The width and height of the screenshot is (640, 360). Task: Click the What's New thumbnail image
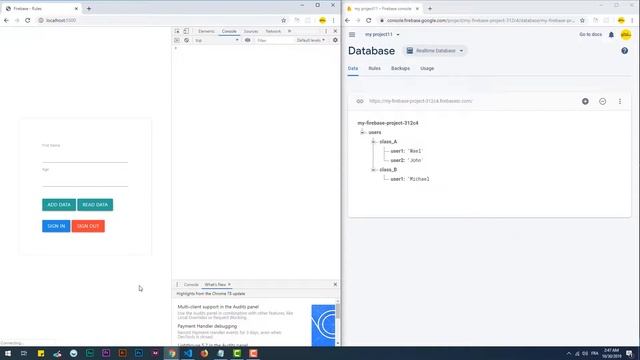point(323,325)
